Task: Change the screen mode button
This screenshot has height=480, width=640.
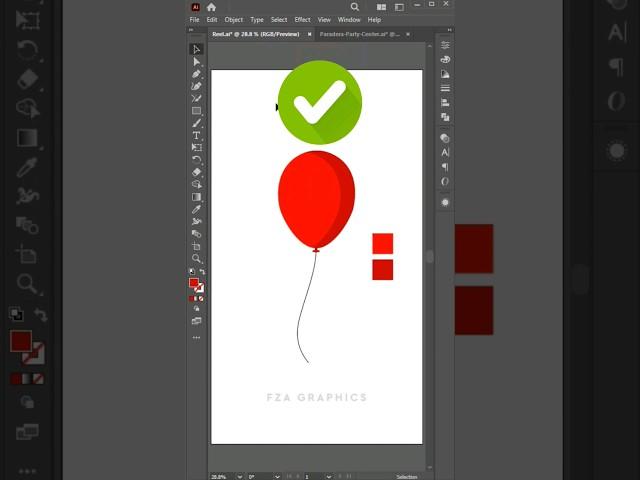Action: pos(196,321)
